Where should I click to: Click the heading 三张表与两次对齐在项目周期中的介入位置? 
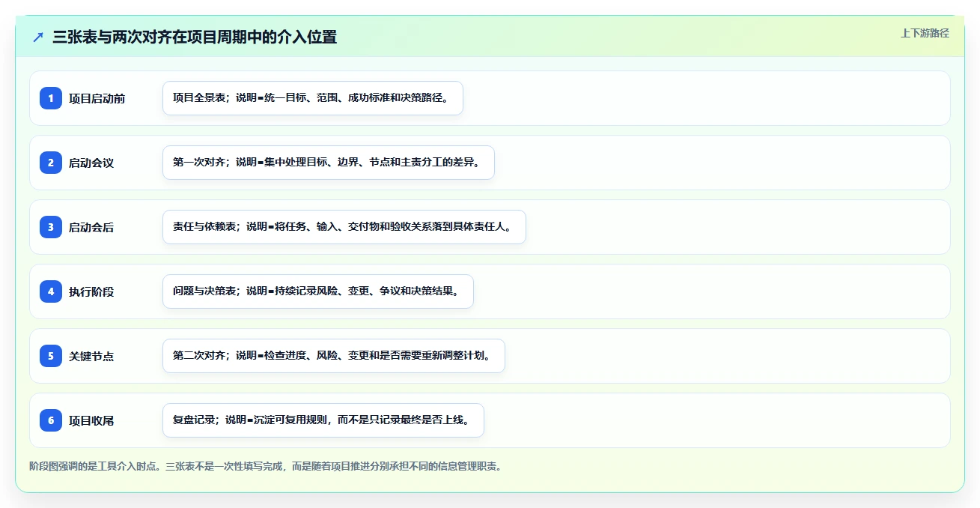195,37
